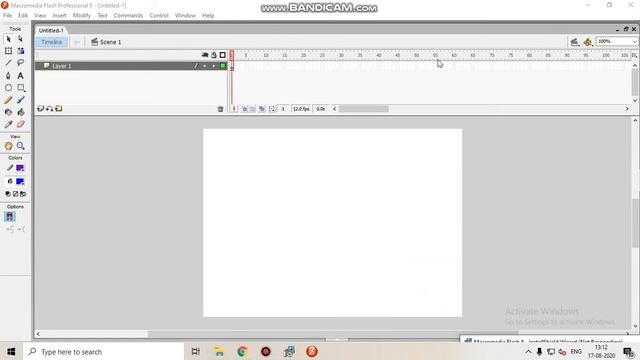The height and width of the screenshot is (360, 640).
Task: Click the Black and White colors button
Action: coord(8,194)
